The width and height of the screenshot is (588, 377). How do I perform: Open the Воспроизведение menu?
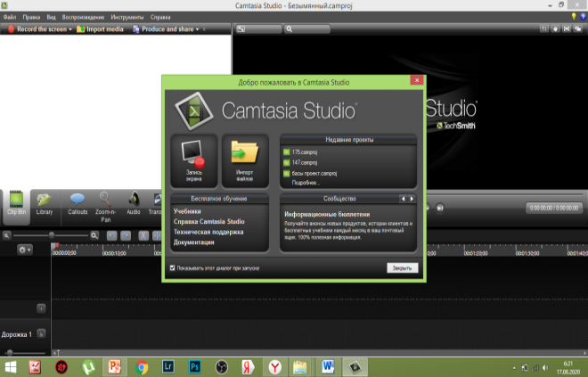point(83,17)
